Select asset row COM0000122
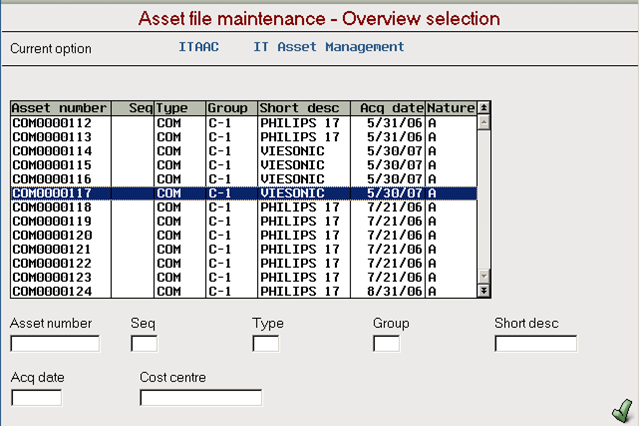Image resolution: width=640 pixels, height=426 pixels. [244, 263]
